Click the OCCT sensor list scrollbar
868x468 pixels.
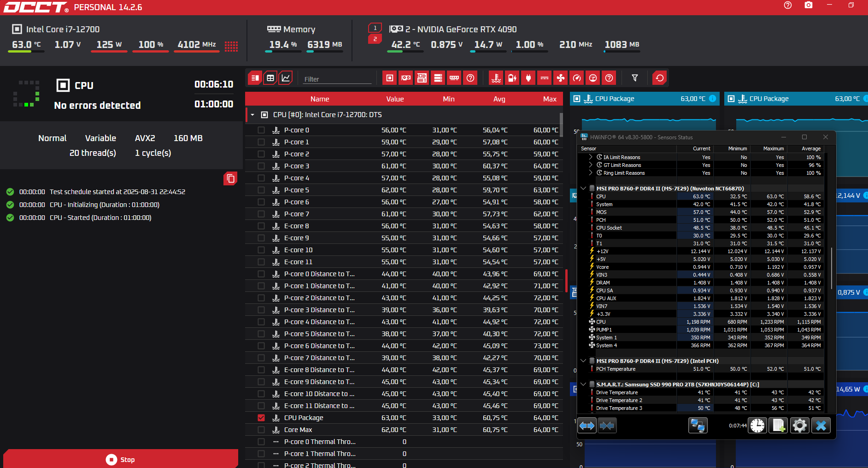(561, 124)
